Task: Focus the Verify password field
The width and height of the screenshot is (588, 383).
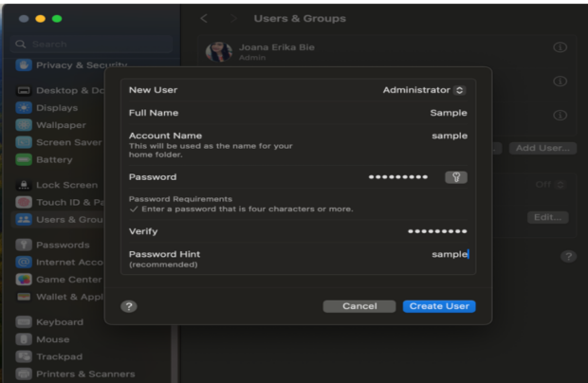Action: (298, 231)
